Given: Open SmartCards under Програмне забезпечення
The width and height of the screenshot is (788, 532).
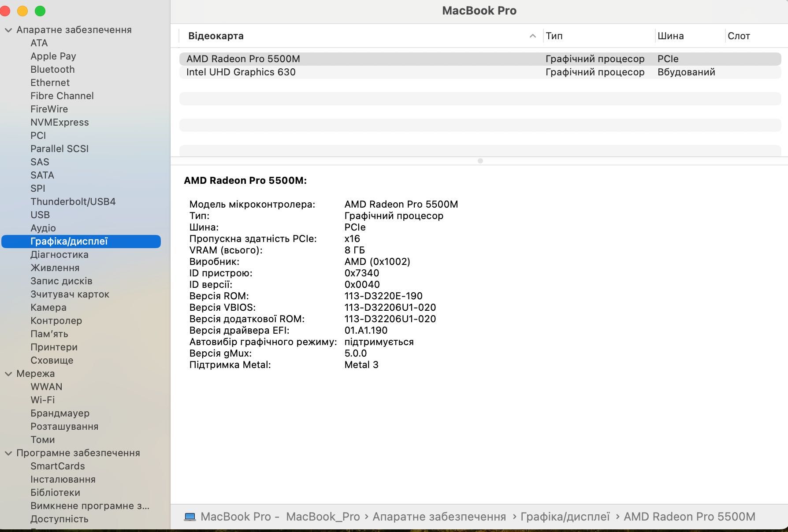Looking at the screenshot, I should click(x=58, y=466).
